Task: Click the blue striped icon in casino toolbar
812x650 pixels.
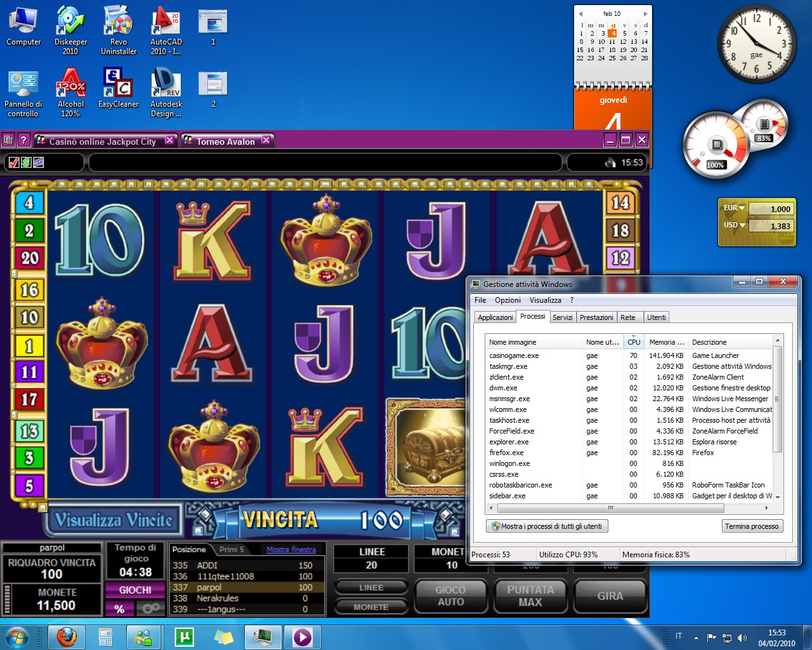Action: [x=39, y=162]
